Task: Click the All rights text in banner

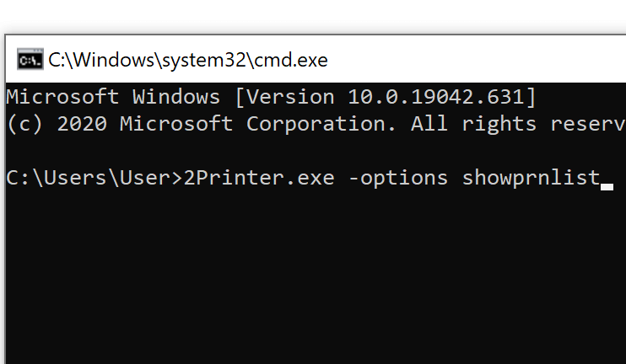Action: pyautogui.click(x=473, y=125)
